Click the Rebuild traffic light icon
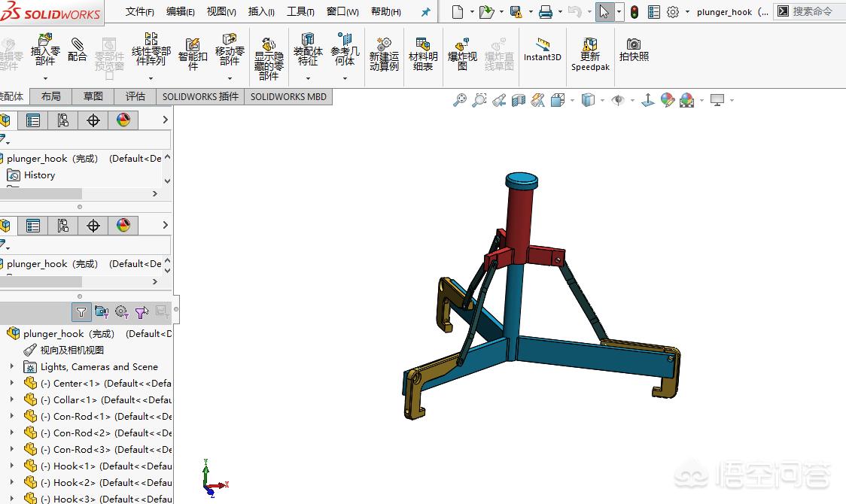Image resolution: width=846 pixels, height=504 pixels. (634, 12)
